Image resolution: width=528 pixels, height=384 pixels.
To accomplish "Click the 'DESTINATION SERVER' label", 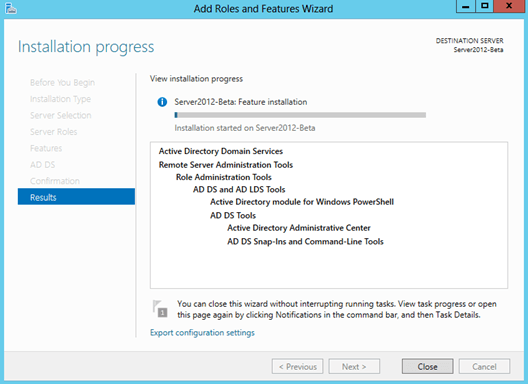I will pos(470,41).
